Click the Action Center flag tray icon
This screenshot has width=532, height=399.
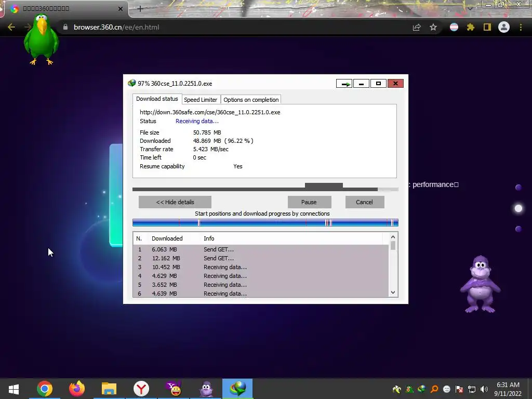pyautogui.click(x=459, y=389)
